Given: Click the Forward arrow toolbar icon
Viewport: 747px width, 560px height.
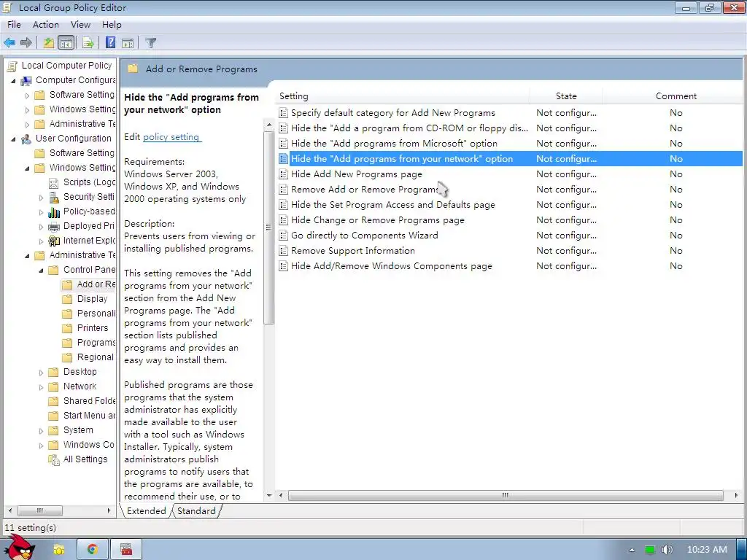Looking at the screenshot, I should point(26,43).
